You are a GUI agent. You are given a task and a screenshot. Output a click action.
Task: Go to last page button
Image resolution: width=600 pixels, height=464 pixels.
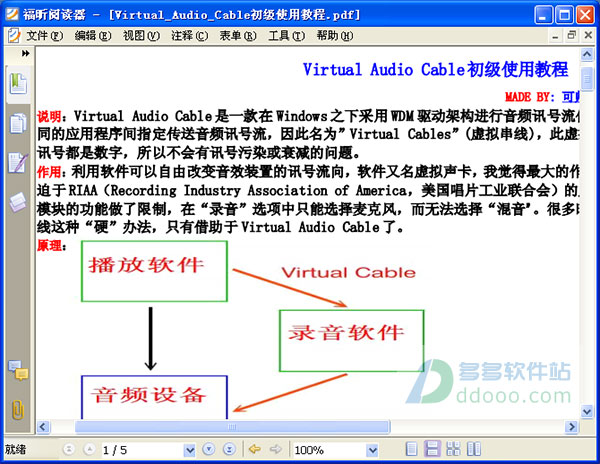click(229, 449)
